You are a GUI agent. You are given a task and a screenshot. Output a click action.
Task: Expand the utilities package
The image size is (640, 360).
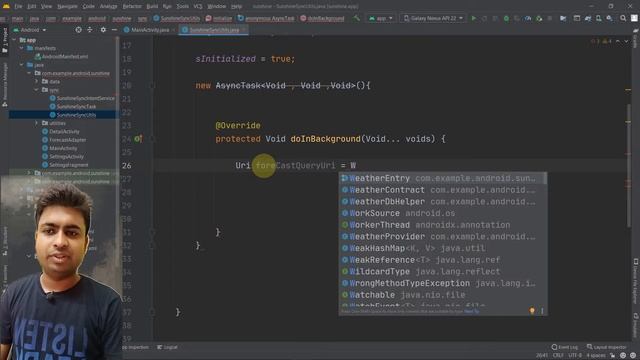click(x=36, y=123)
